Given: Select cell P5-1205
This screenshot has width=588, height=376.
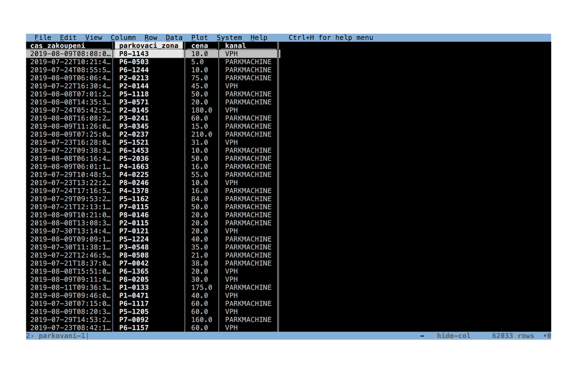Looking at the screenshot, I should pyautogui.click(x=134, y=312).
